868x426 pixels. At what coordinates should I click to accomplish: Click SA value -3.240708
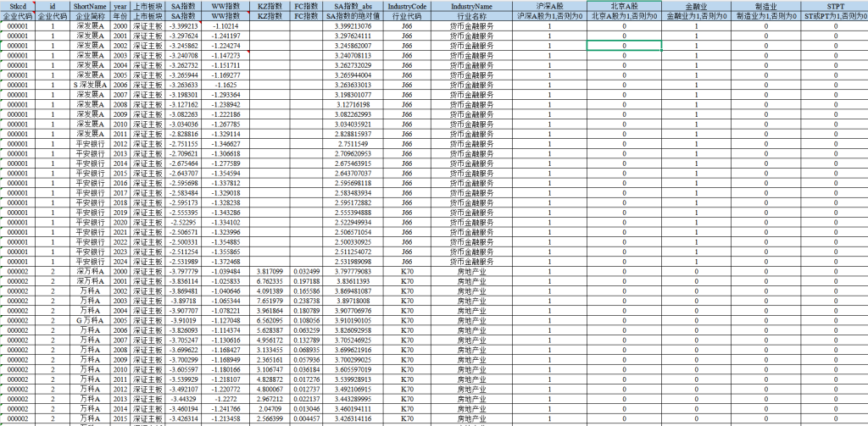pyautogui.click(x=184, y=55)
